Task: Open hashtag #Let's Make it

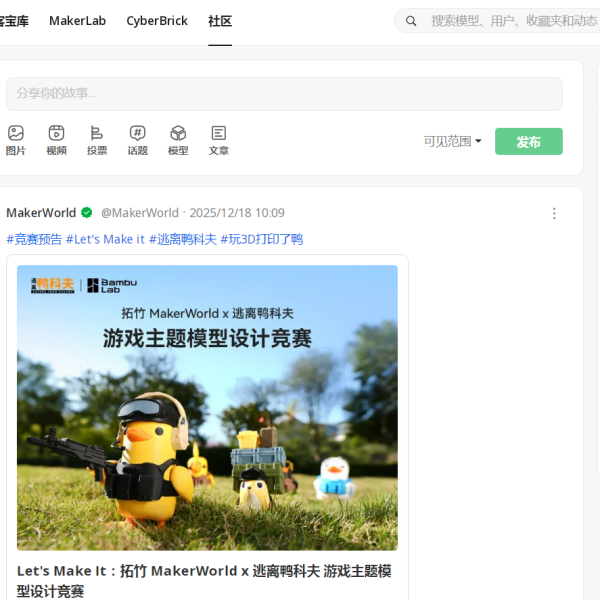Action: click(x=105, y=239)
